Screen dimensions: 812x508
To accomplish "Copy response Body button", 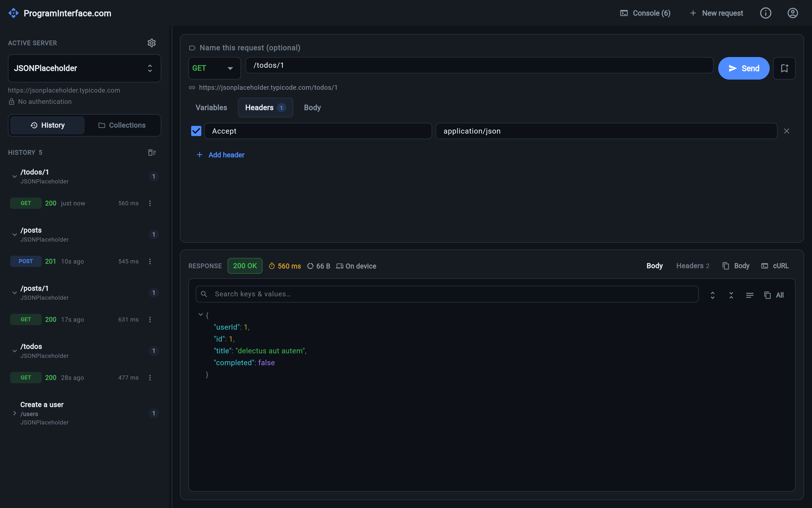I will tap(736, 266).
